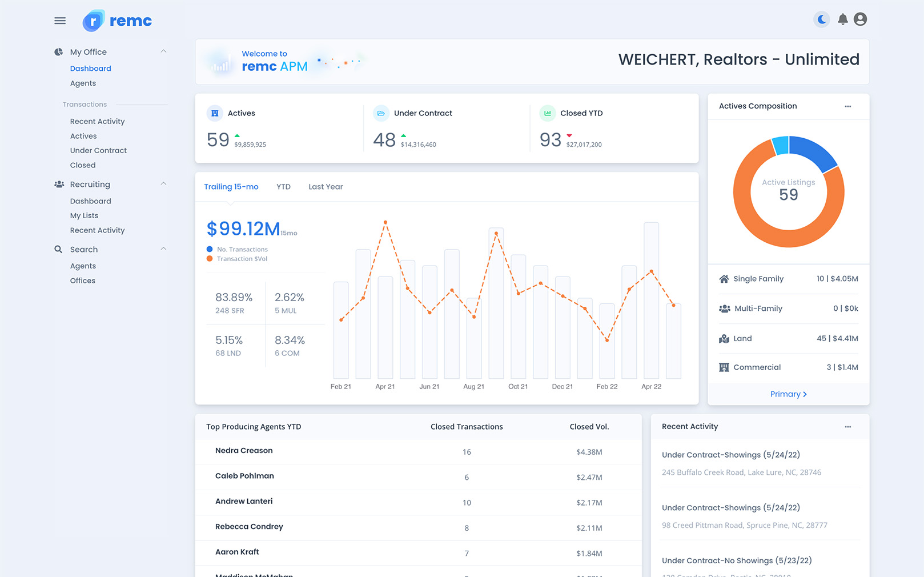Click the Aug 21 chart bar
The width and height of the screenshot is (924, 577).
pyautogui.click(x=474, y=338)
